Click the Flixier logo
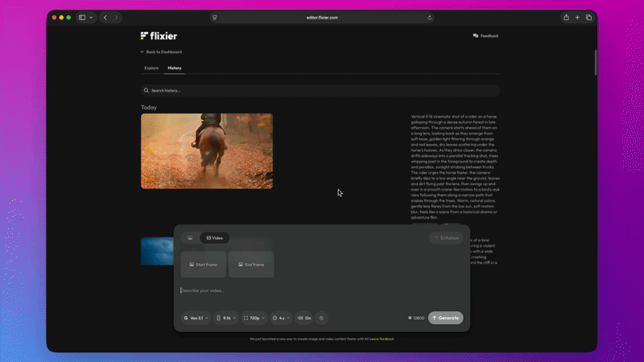The image size is (644, 362). [x=159, y=36]
